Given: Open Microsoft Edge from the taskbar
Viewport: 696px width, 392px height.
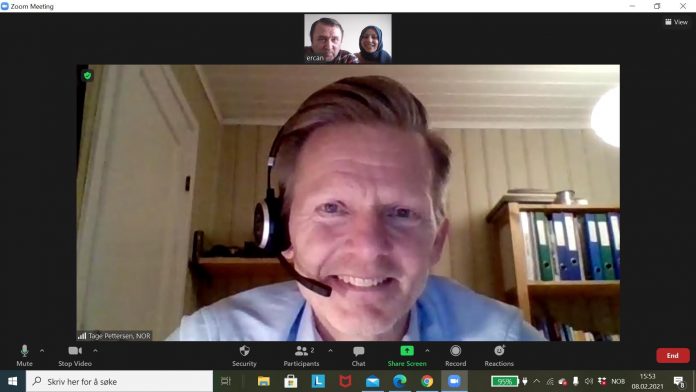Looking at the screenshot, I should (399, 381).
